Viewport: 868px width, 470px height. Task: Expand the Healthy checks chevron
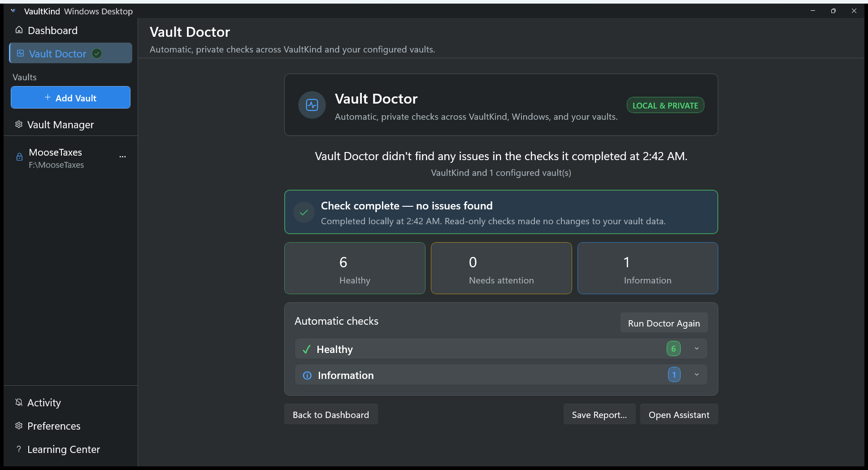click(697, 348)
